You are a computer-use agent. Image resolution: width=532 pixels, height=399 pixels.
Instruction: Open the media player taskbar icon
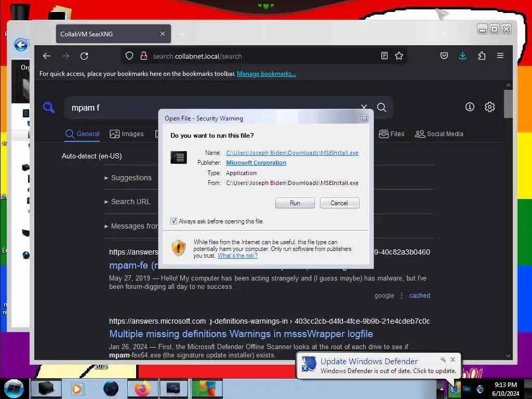tap(77, 389)
